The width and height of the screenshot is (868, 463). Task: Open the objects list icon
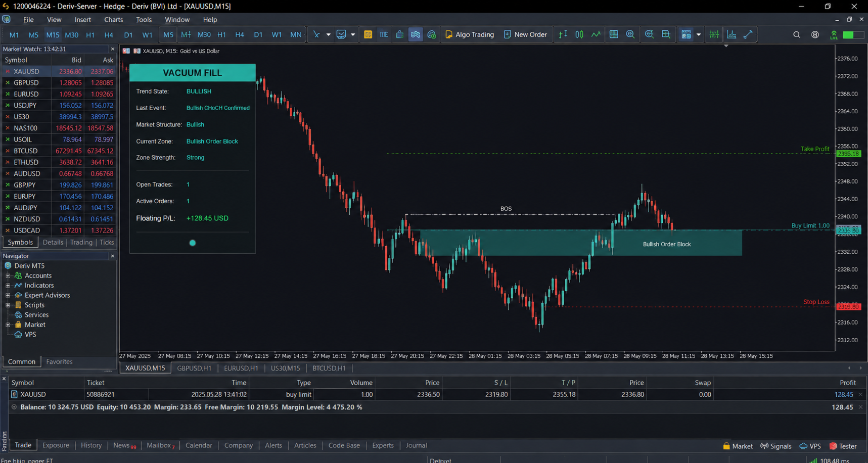pos(748,34)
